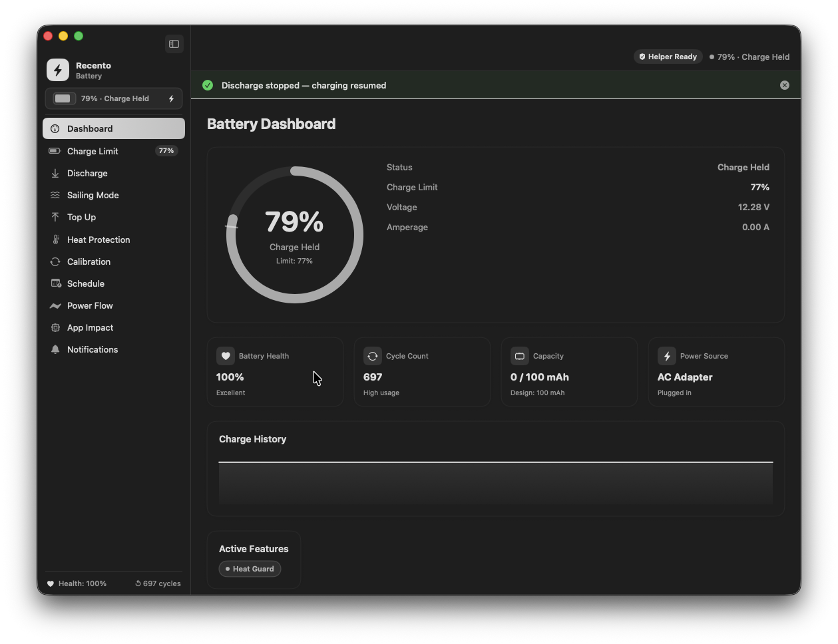
Task: Click the 12.28 V voltage value
Action: coord(753,207)
